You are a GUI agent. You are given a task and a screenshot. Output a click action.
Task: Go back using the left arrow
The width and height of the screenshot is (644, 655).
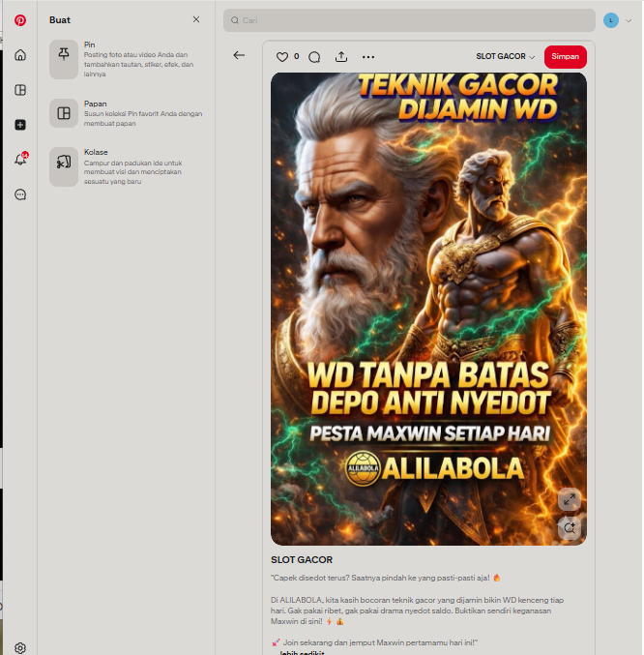pos(239,55)
